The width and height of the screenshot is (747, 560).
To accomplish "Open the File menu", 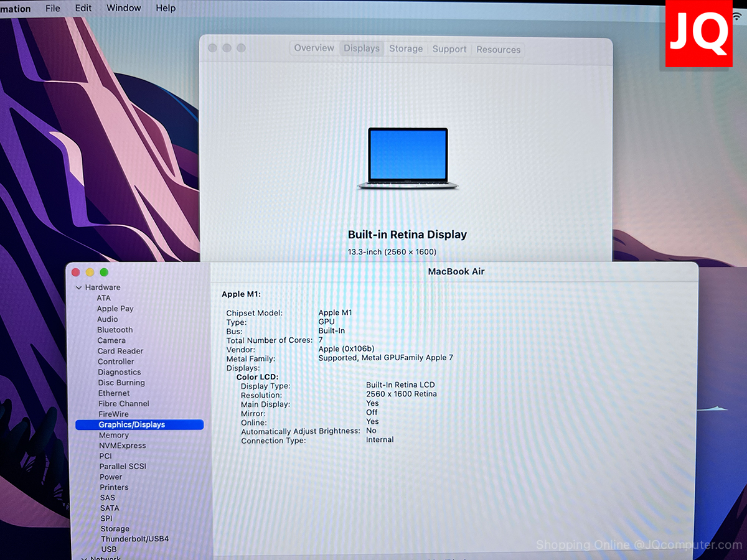I will [53, 8].
